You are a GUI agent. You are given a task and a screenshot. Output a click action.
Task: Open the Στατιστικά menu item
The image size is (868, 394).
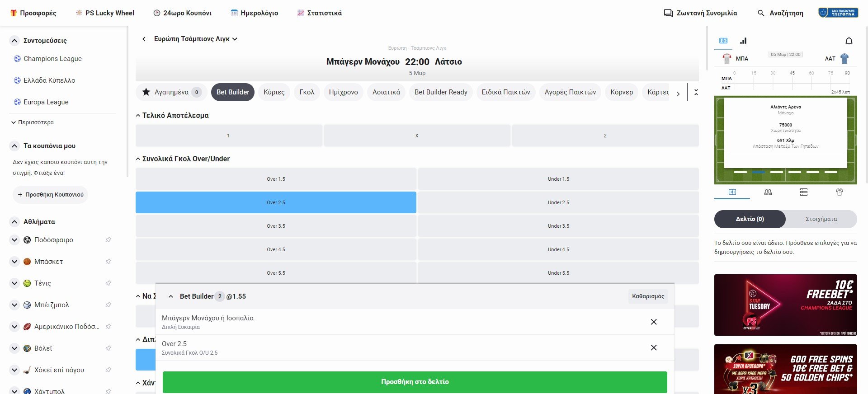[x=320, y=13]
